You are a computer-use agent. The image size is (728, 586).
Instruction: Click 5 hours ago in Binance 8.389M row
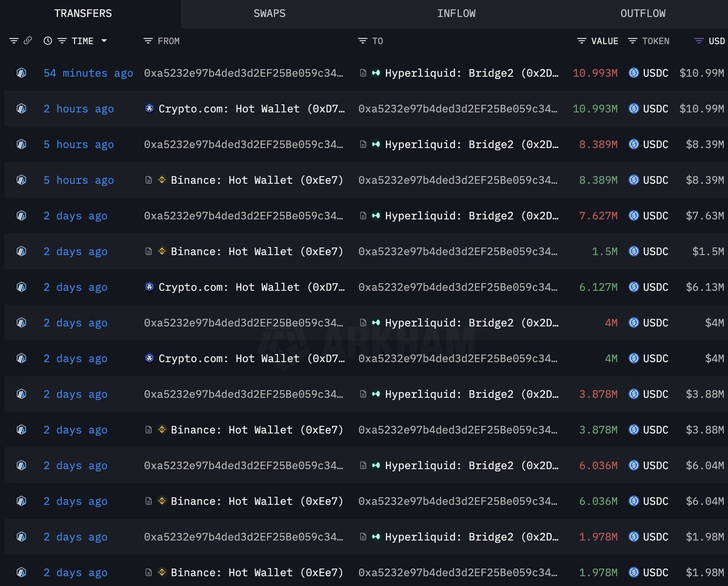[x=78, y=180]
